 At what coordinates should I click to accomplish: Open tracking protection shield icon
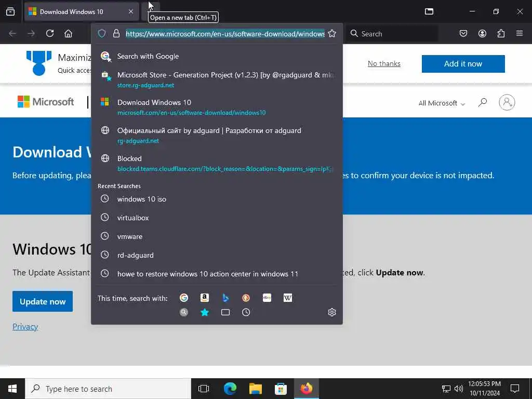coord(102,34)
